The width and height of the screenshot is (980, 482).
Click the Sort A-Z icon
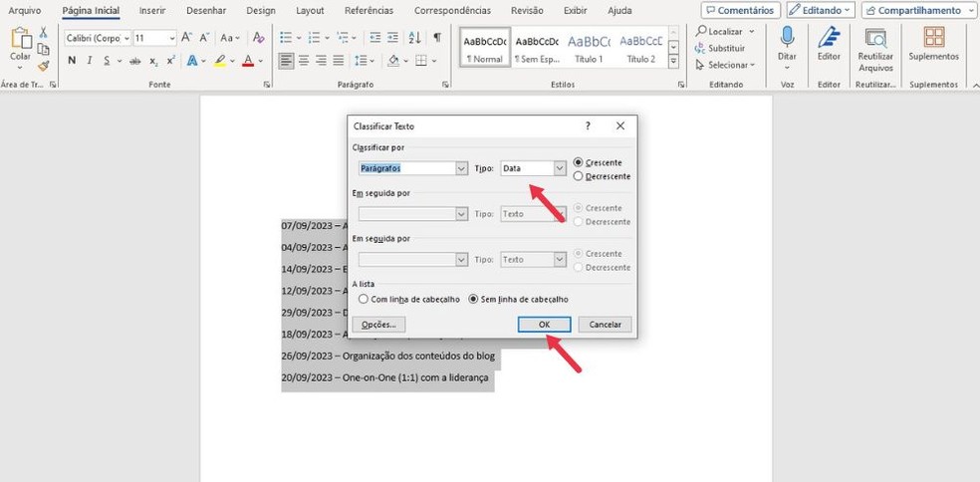click(x=415, y=38)
